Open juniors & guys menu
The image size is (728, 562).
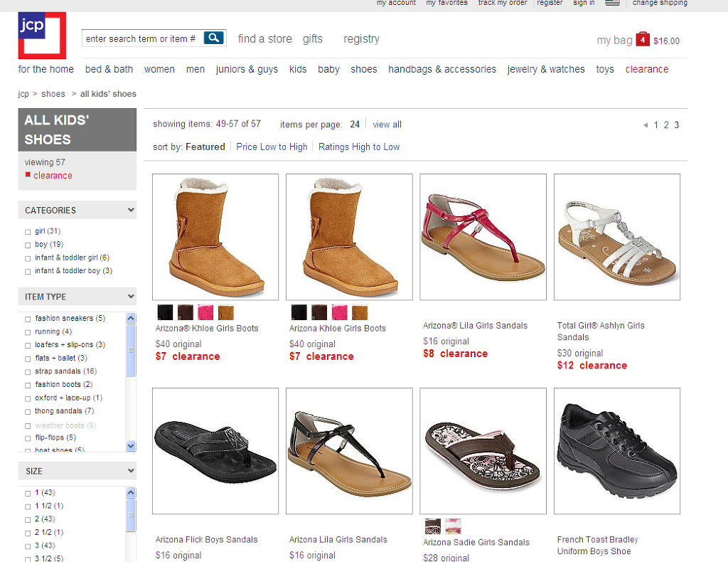point(247,69)
